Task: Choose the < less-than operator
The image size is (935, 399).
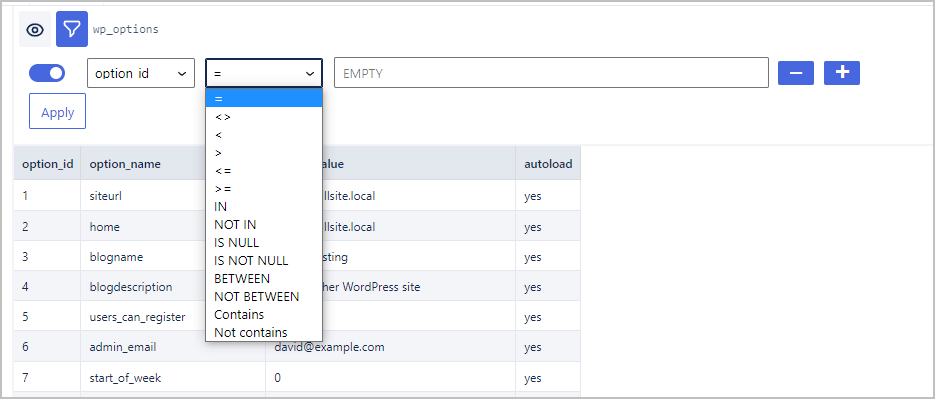Action: coord(264,135)
